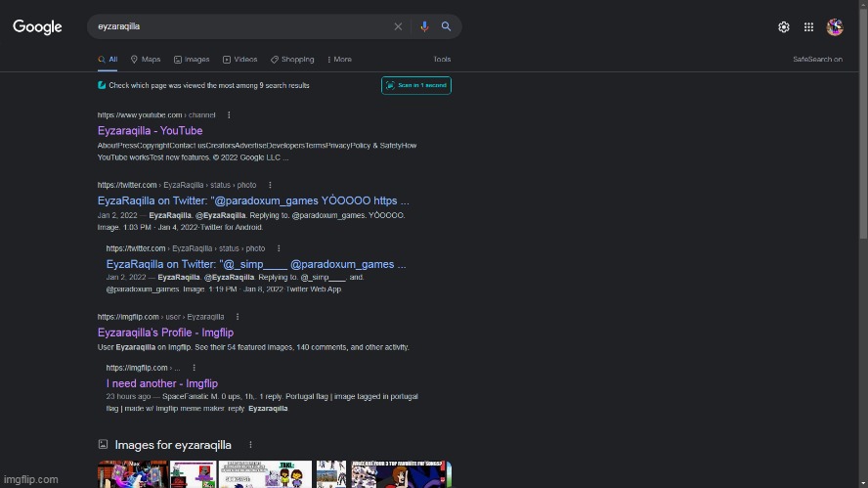Click the youtube.com channel URL breadcrumb
Viewport: 868px width, 488px height.
pyautogui.click(x=156, y=115)
